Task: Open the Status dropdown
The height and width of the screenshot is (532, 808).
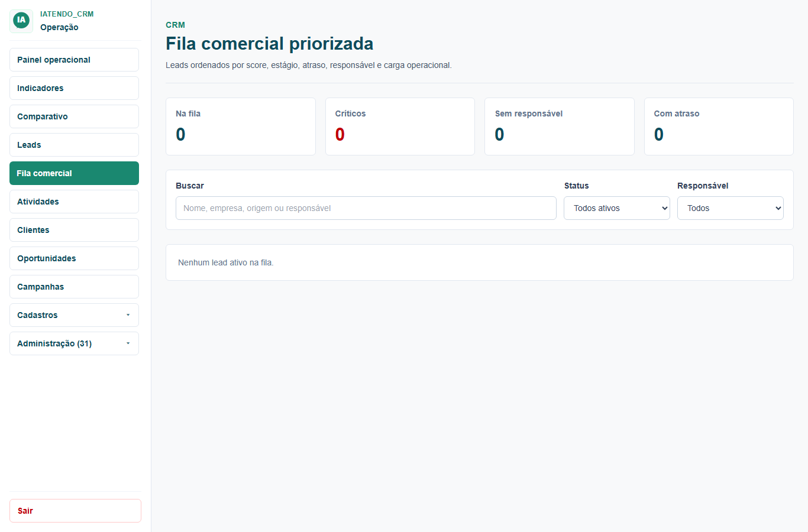Action: coord(616,208)
